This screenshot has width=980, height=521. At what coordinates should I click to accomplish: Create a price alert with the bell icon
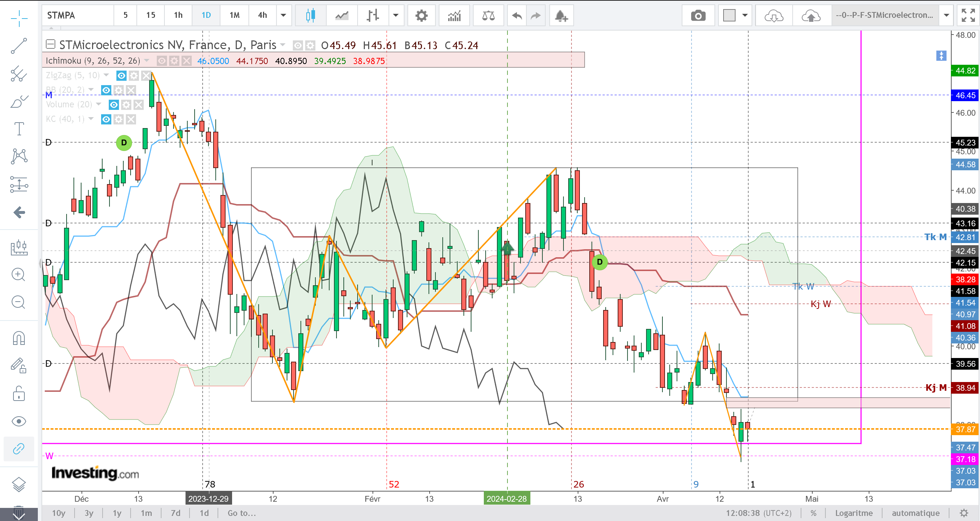(561, 15)
